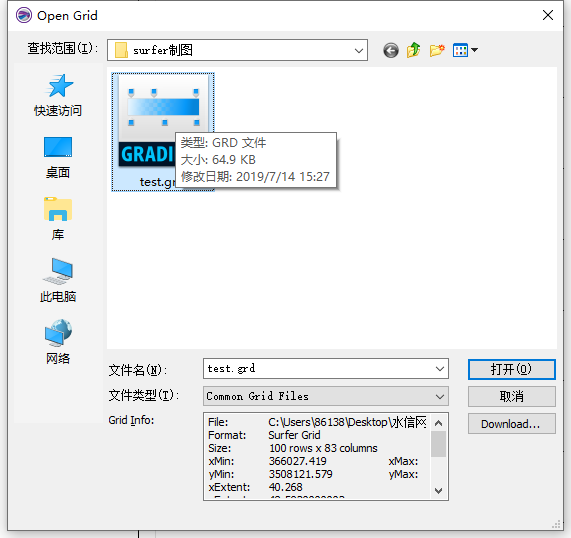Click the 取消 cancel button
Viewport: 571px width, 538px height.
[x=512, y=396]
